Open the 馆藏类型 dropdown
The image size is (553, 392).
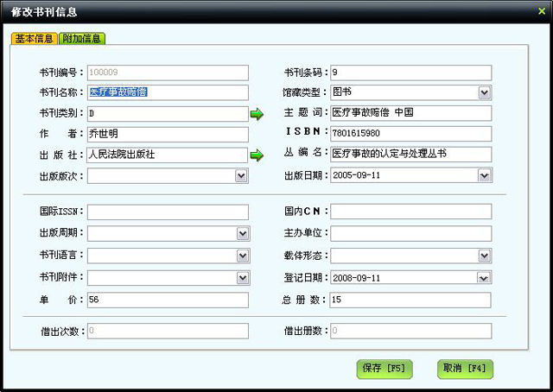coord(485,92)
